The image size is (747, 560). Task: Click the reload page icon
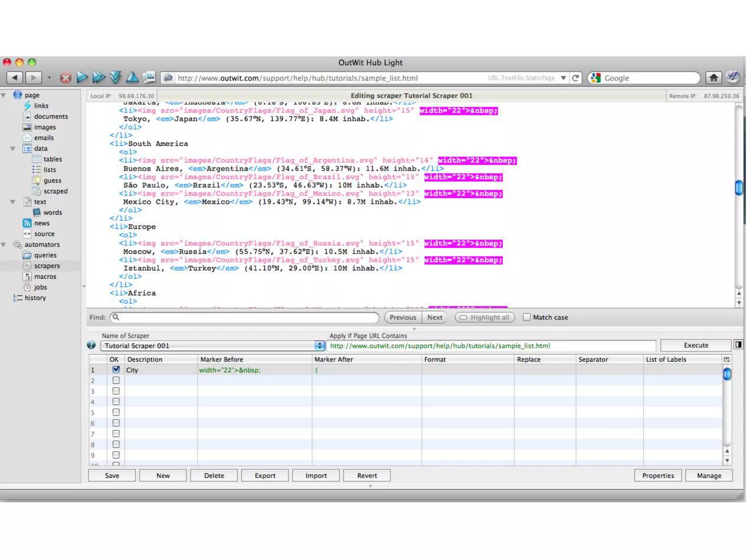[x=576, y=78]
